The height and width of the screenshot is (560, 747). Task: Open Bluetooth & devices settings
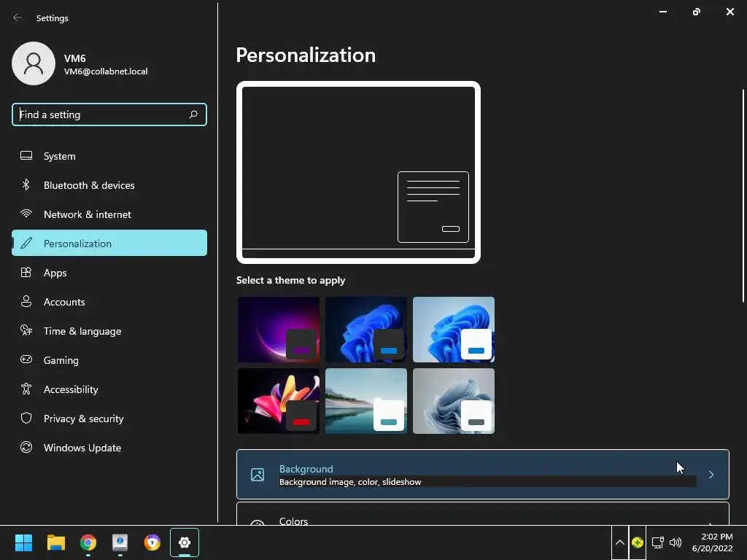coord(109,185)
